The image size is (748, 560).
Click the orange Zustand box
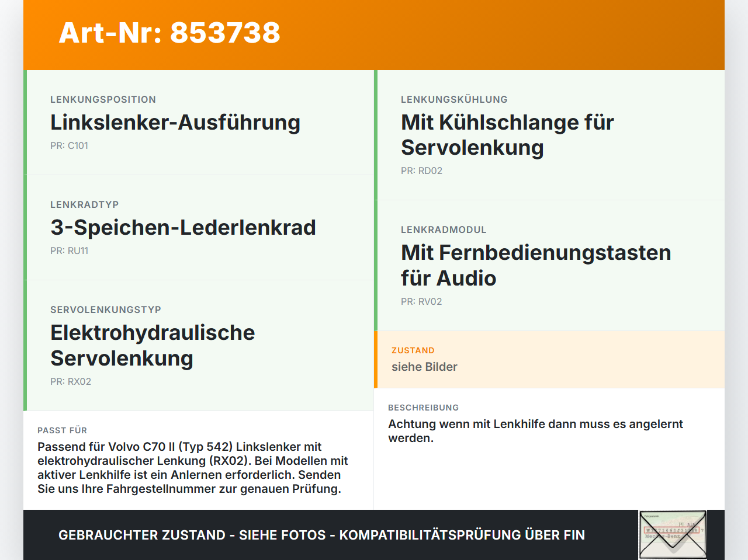(x=549, y=360)
